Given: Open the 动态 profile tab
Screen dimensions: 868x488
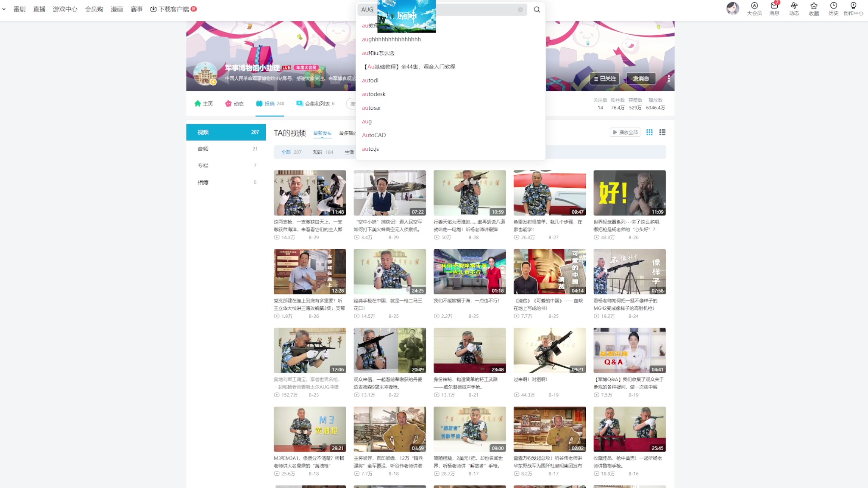Looking at the screenshot, I should pyautogui.click(x=234, y=104).
